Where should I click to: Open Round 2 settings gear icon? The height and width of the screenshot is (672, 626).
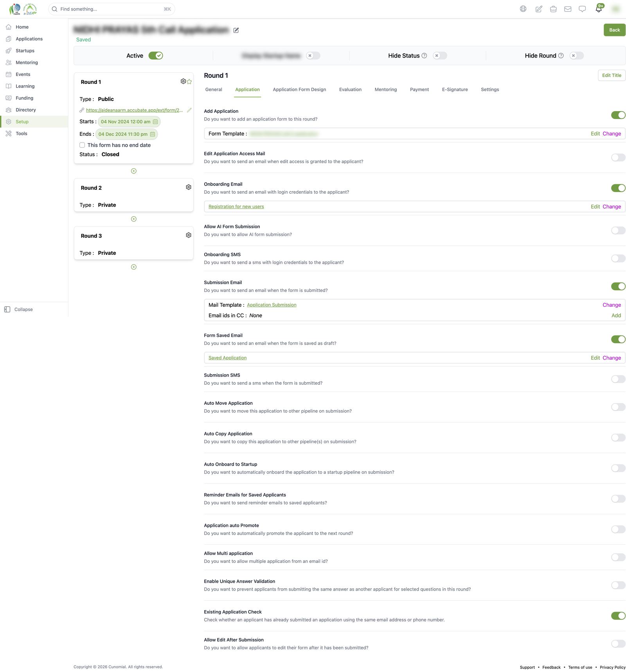pos(189,187)
